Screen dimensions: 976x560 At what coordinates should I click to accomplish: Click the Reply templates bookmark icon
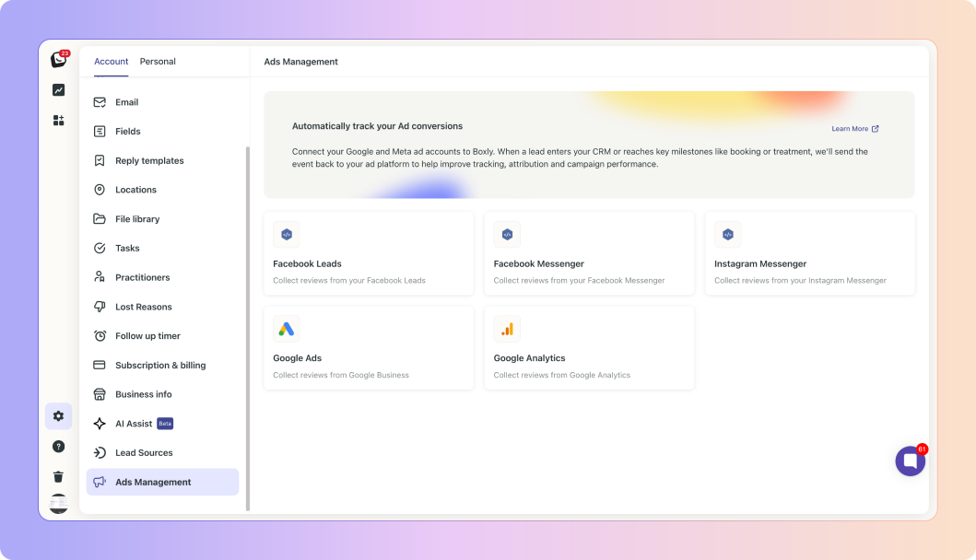coord(100,160)
